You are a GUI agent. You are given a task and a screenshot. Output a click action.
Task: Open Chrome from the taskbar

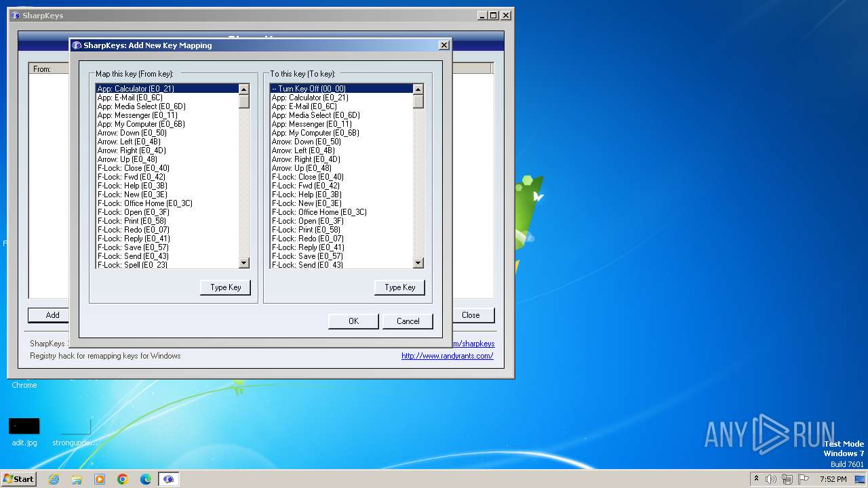123,479
